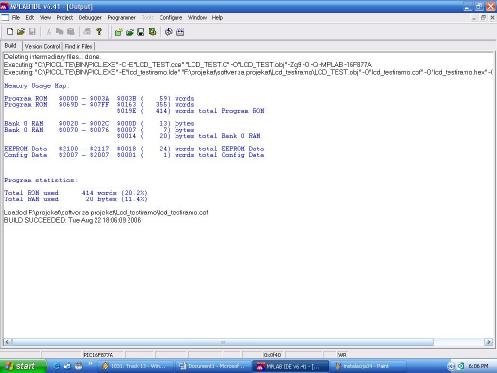Select the Build output tab
The image size is (497, 373).
[10, 46]
